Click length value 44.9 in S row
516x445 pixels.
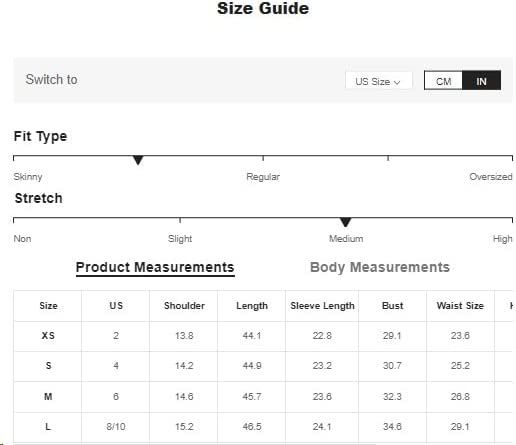pyautogui.click(x=252, y=366)
